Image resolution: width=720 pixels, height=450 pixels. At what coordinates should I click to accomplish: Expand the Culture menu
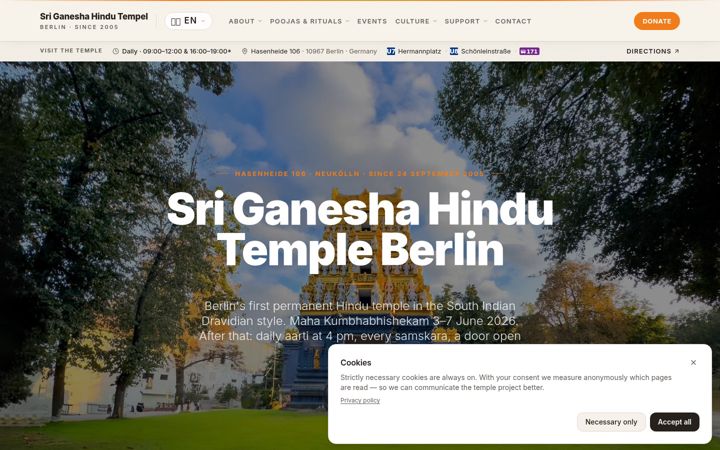416,21
